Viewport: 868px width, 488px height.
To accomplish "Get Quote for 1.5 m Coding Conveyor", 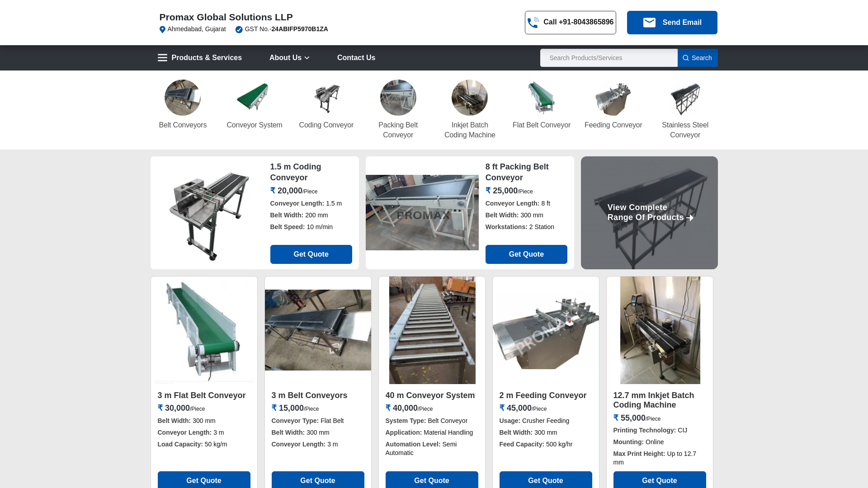I will (x=311, y=254).
